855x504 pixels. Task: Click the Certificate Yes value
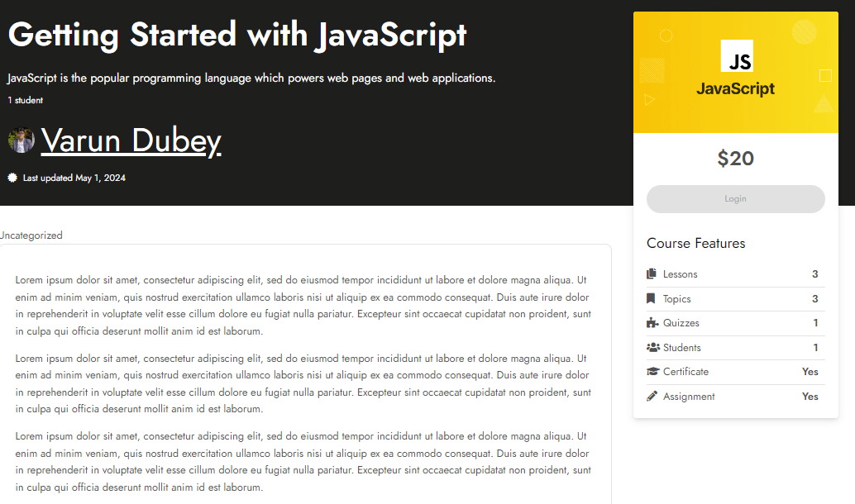810,372
